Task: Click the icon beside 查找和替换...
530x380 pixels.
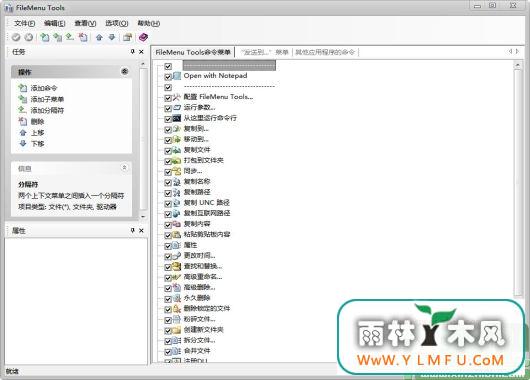Action: click(177, 266)
